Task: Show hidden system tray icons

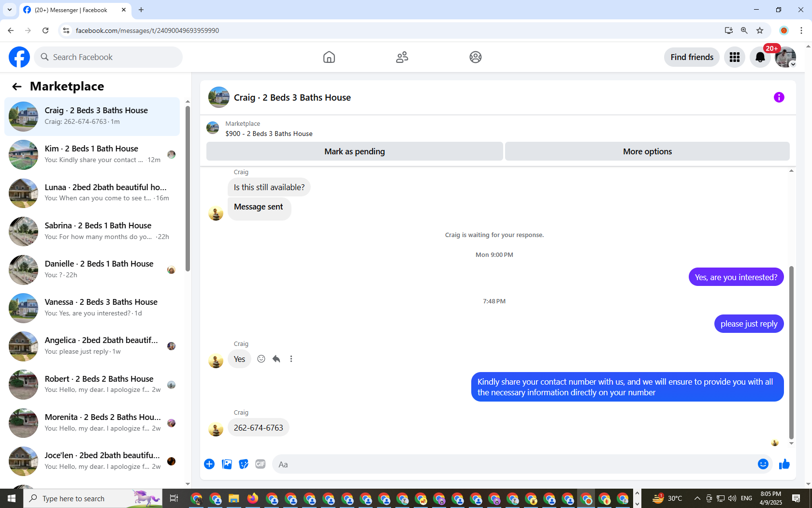Action: pos(697,498)
